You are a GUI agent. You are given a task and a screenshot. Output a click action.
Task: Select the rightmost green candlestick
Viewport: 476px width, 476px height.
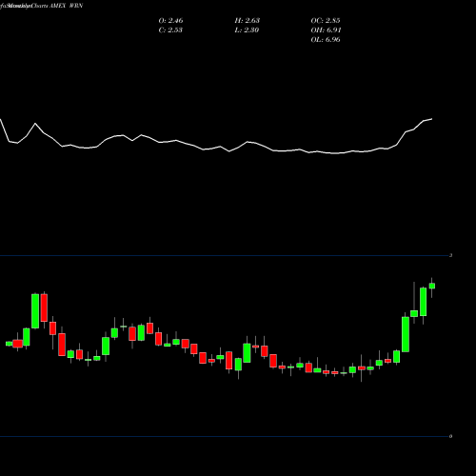pos(432,286)
